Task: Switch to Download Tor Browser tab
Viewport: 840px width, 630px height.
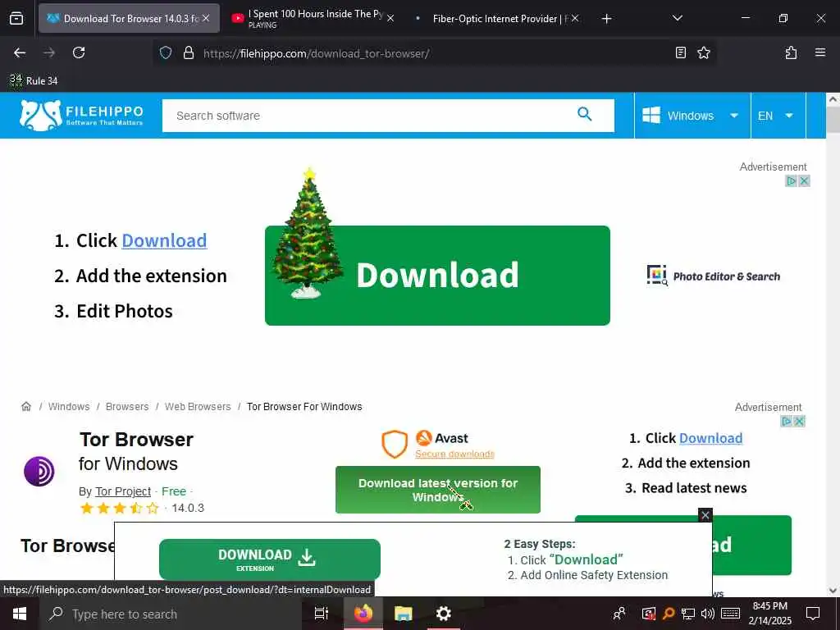Action: (x=129, y=18)
